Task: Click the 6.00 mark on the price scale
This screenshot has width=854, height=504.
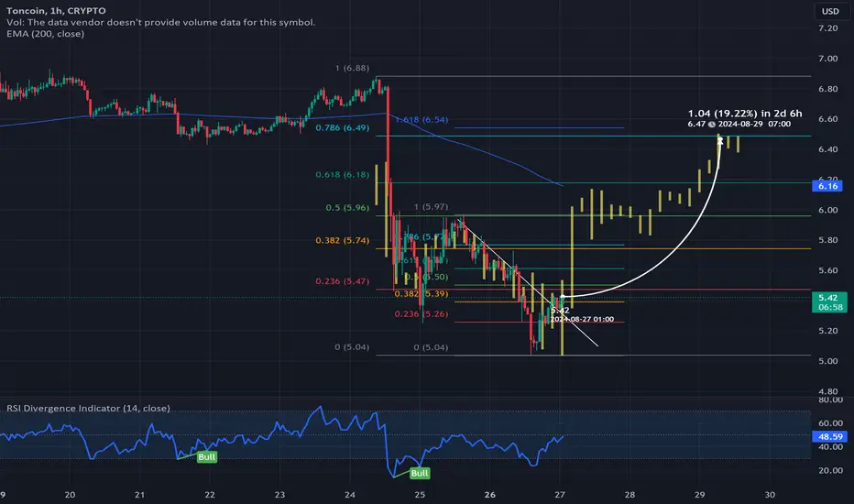Action: (x=827, y=210)
